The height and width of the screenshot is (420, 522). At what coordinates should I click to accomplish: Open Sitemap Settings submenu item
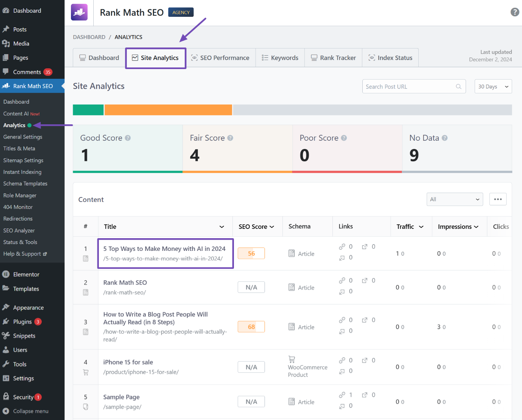23,160
